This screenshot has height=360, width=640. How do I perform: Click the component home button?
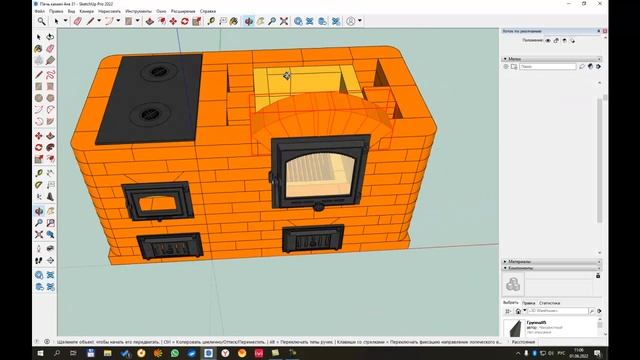tap(518, 311)
